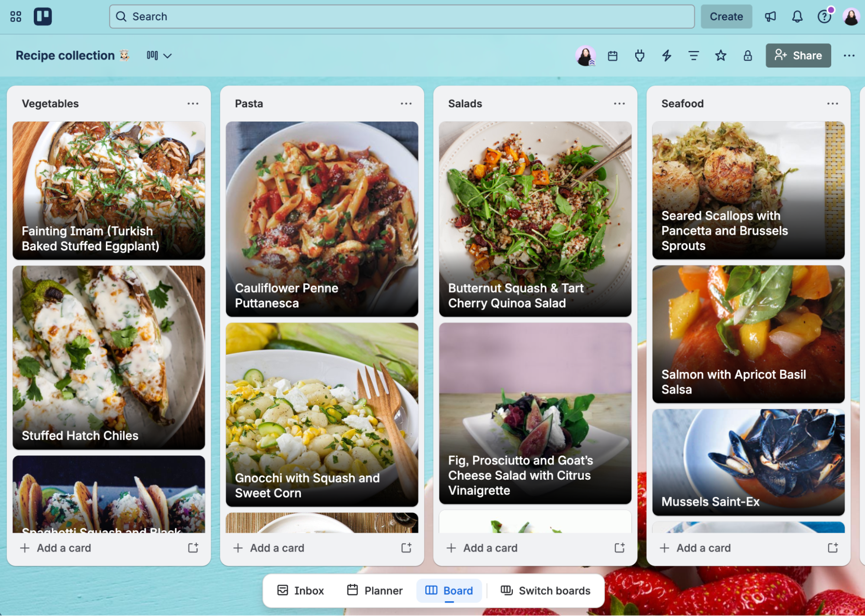Click the Share button

click(x=798, y=55)
